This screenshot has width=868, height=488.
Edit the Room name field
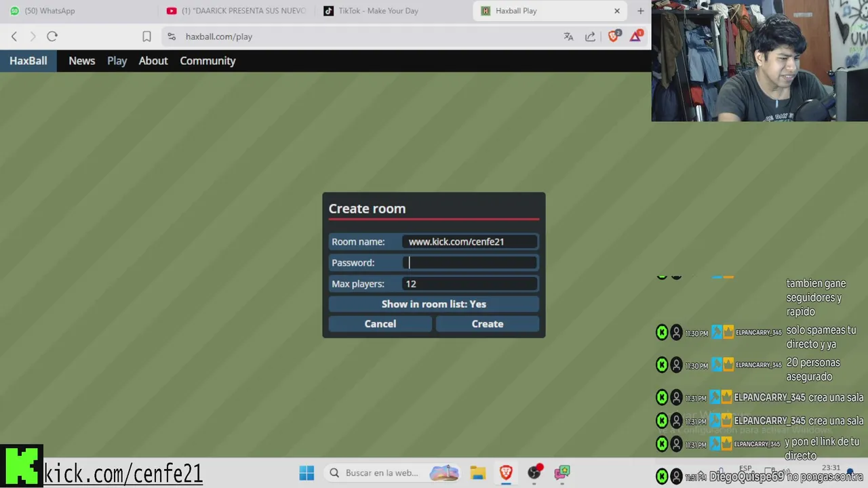coord(470,242)
